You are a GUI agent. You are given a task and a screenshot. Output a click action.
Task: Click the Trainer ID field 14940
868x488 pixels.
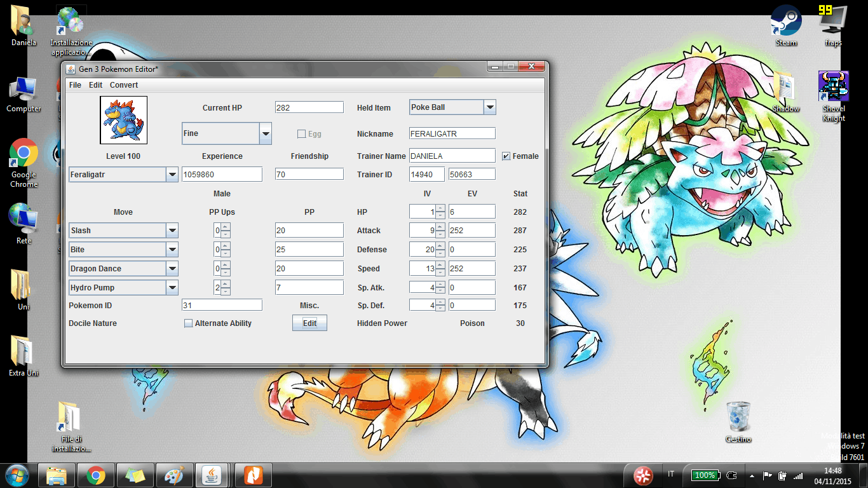(x=426, y=174)
